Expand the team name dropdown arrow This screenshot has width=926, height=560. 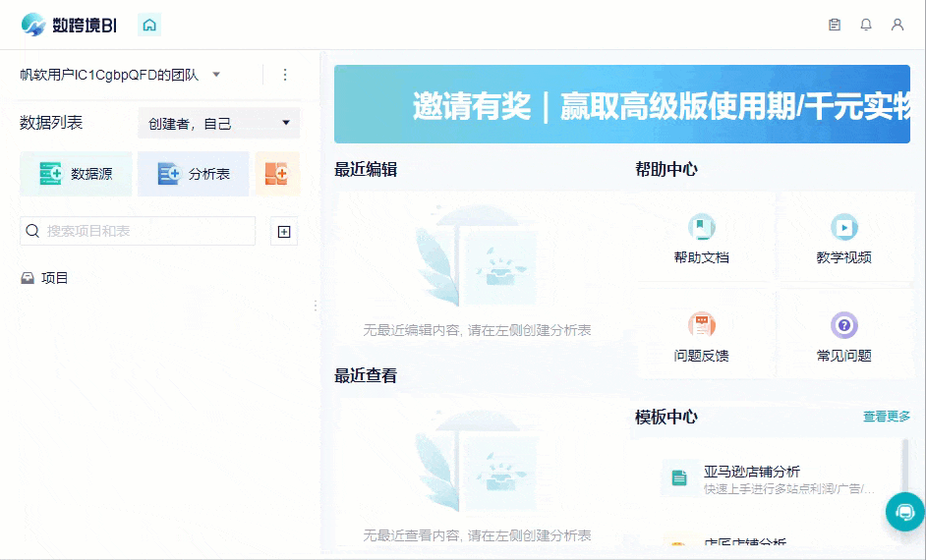click(216, 75)
